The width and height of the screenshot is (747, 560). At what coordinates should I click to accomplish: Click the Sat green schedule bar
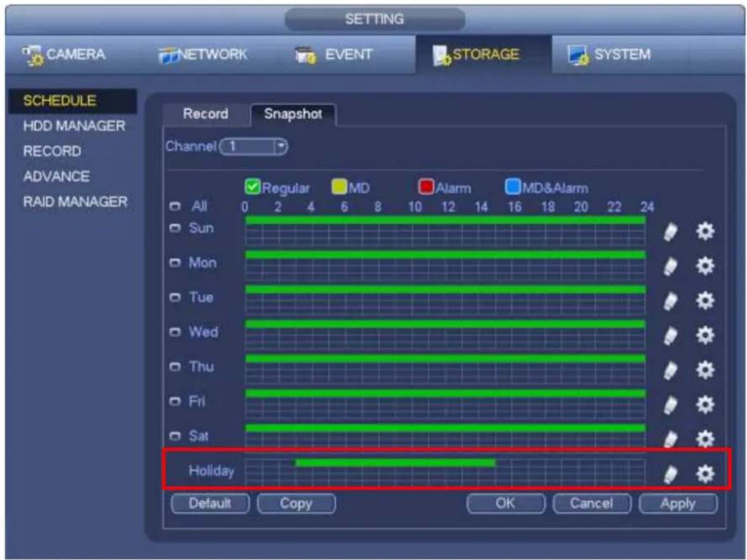[x=445, y=428]
